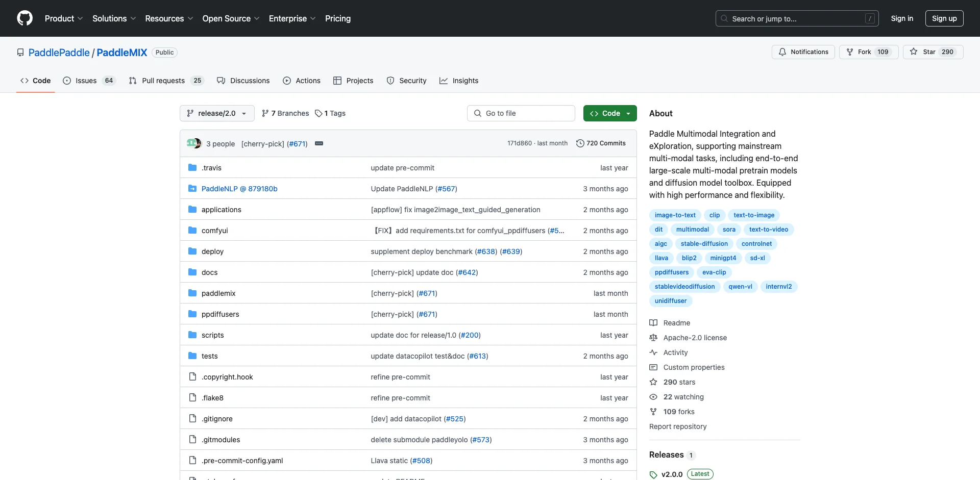Click the internvl2 topic tag
Image resolution: width=980 pixels, height=480 pixels.
click(x=778, y=287)
